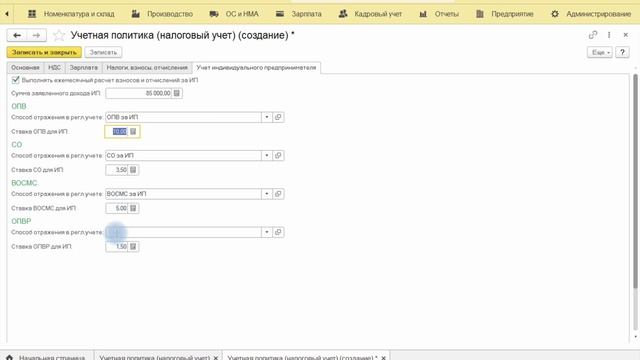The height and width of the screenshot is (360, 640).
Task: Click the Ставка ВОСМС для ИП field
Action: tap(117, 208)
